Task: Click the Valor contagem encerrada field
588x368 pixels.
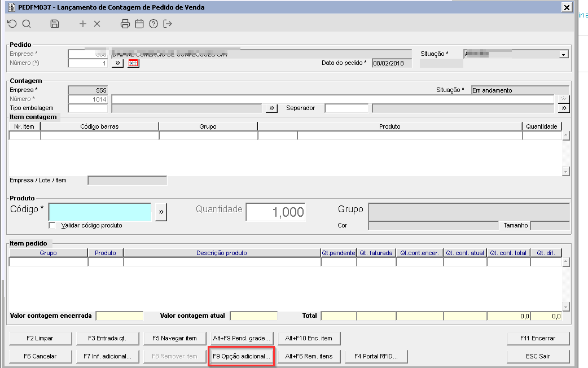Action: [x=120, y=316]
